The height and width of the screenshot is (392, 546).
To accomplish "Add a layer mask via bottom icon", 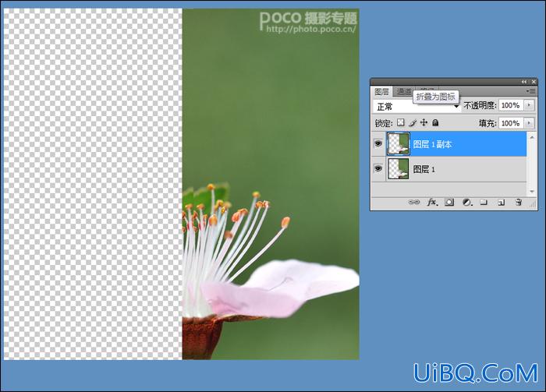I will 449,202.
